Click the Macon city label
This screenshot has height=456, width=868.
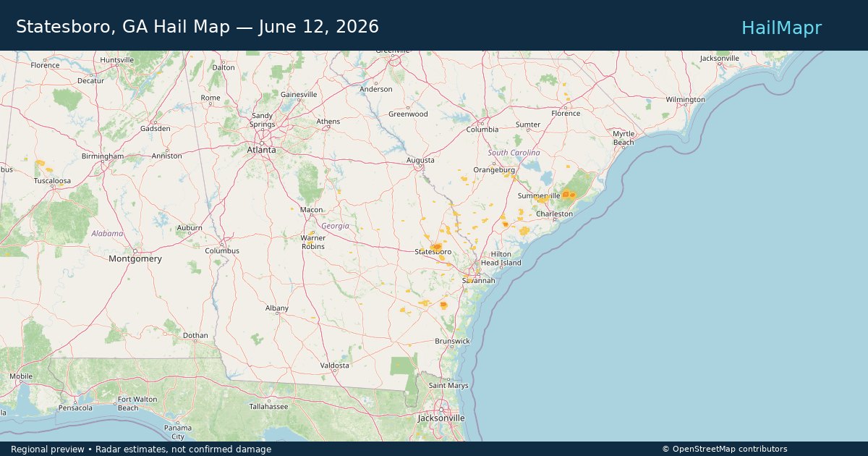(x=312, y=210)
